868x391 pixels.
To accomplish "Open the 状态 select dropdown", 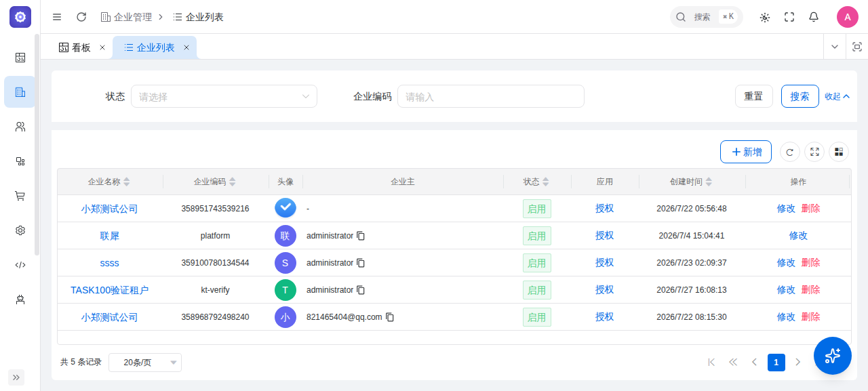I will (x=224, y=96).
